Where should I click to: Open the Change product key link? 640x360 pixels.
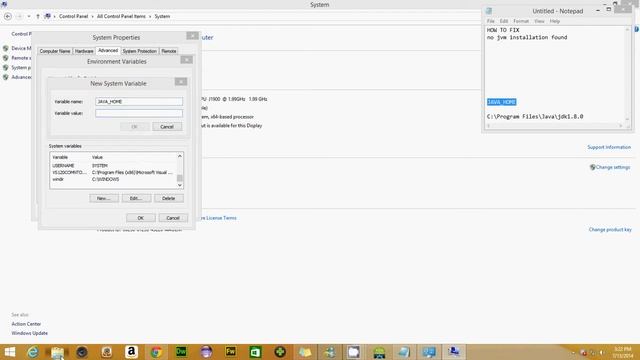610,229
